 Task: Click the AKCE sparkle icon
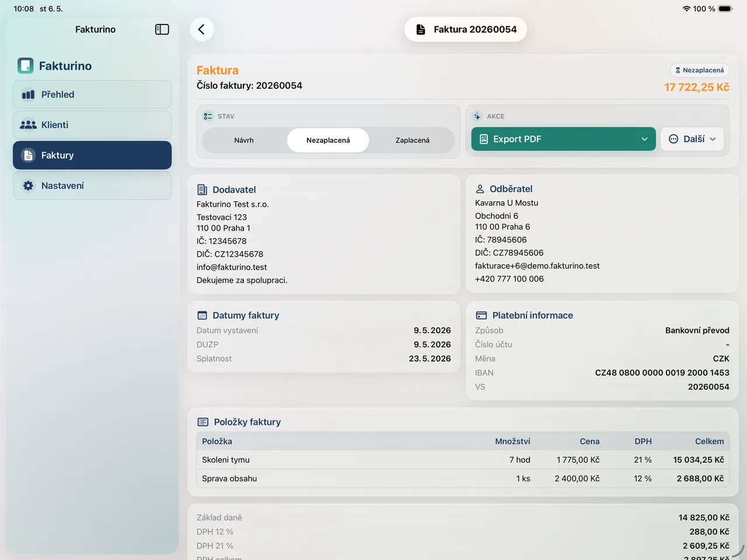pyautogui.click(x=477, y=116)
